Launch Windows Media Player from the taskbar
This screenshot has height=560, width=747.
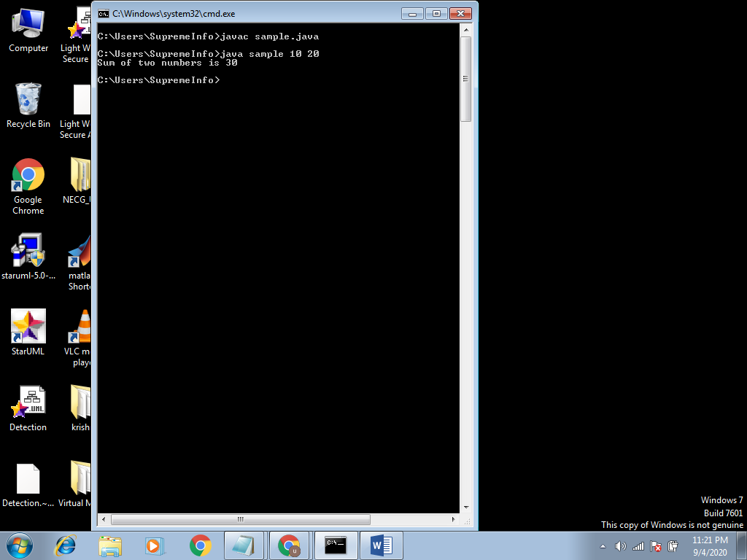tap(154, 545)
